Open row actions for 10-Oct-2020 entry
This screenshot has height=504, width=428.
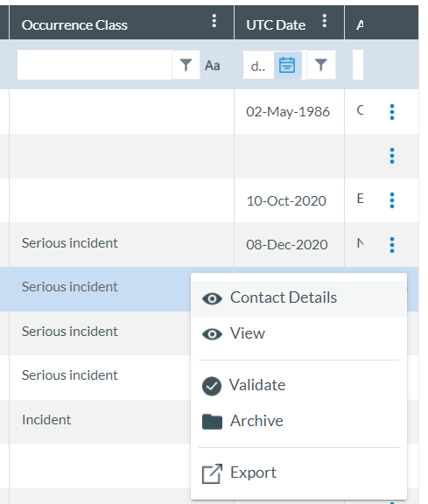pos(391,200)
